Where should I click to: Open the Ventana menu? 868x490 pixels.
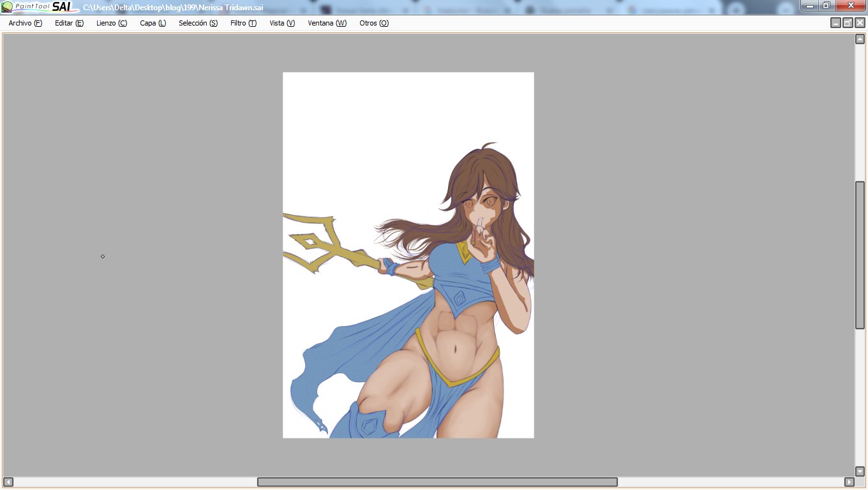point(327,23)
